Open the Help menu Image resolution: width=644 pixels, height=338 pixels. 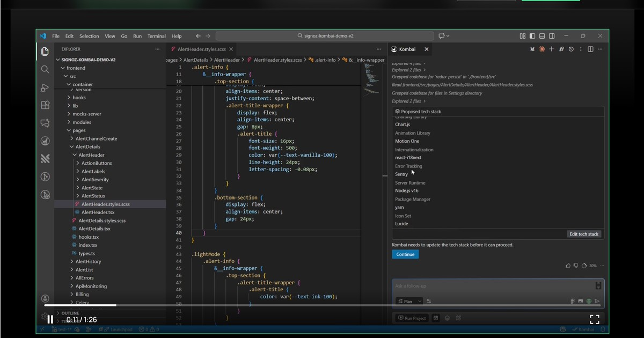177,36
